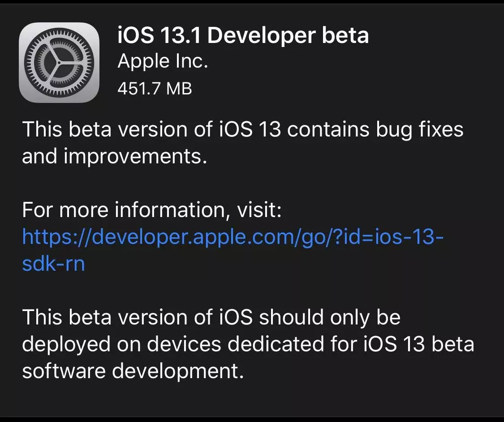The image size is (504, 422).
Task: Click the 'Apple Inc.' publisher label
Action: pyautogui.click(x=163, y=61)
